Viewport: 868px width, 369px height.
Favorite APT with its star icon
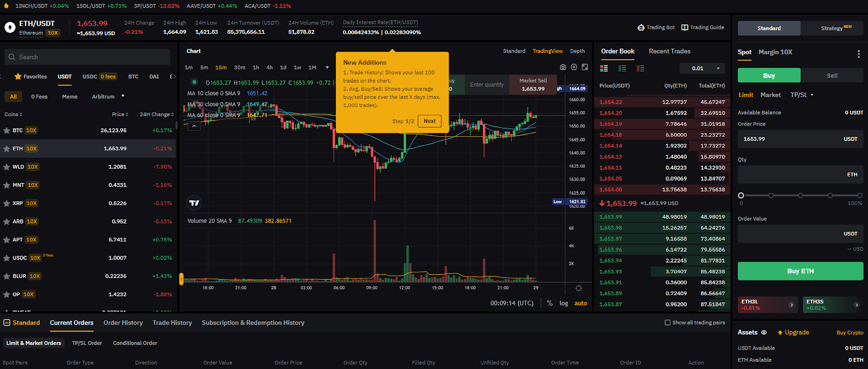7,240
